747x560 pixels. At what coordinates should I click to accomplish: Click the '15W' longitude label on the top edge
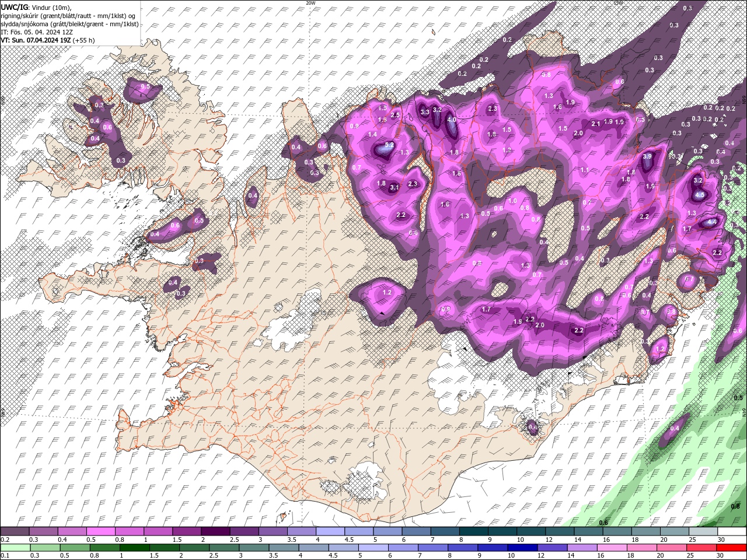[618, 3]
